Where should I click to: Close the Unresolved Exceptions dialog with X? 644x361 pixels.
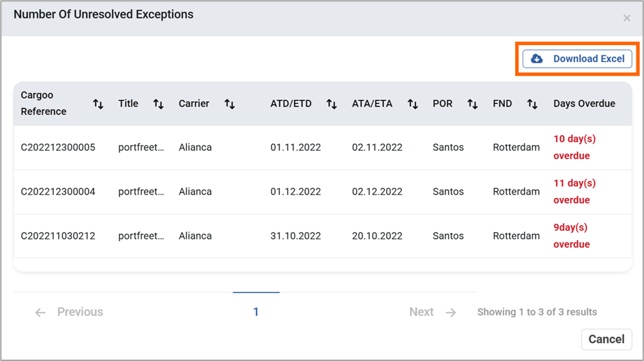point(627,18)
